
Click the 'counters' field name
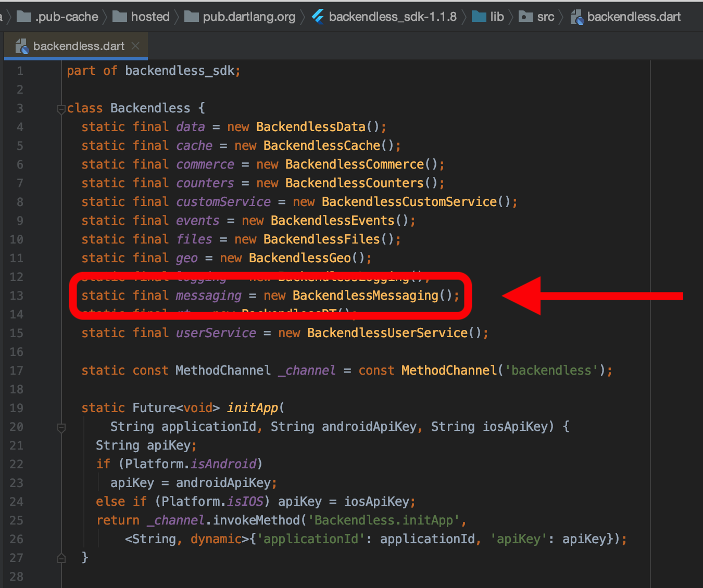pos(205,183)
